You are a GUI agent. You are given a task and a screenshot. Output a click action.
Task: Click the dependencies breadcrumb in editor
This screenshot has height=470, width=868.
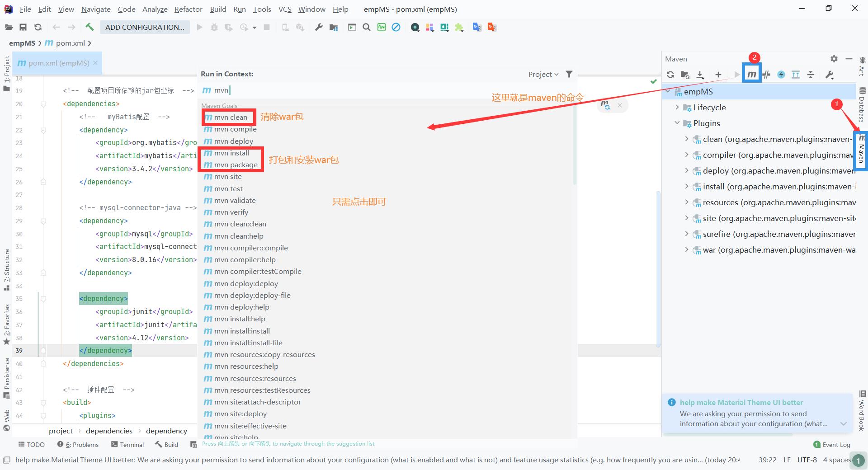click(109, 431)
